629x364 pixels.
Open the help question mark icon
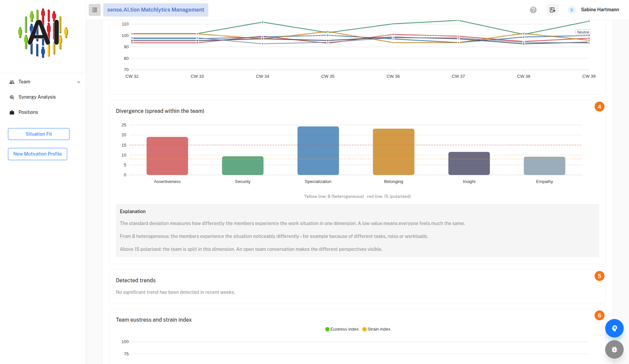tap(533, 10)
